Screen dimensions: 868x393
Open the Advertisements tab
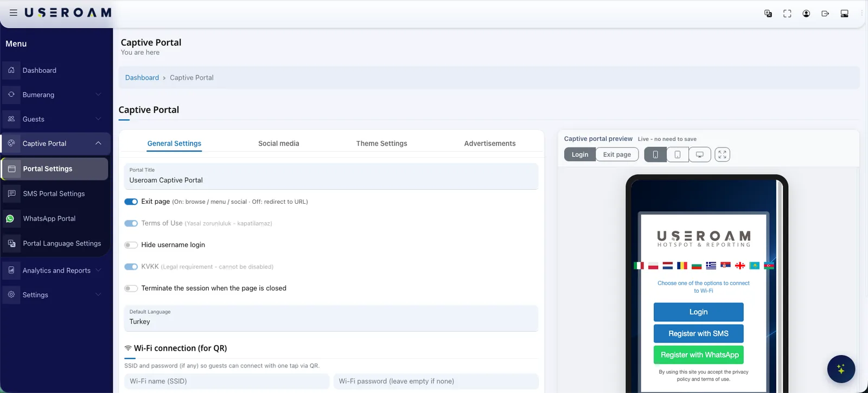click(490, 144)
